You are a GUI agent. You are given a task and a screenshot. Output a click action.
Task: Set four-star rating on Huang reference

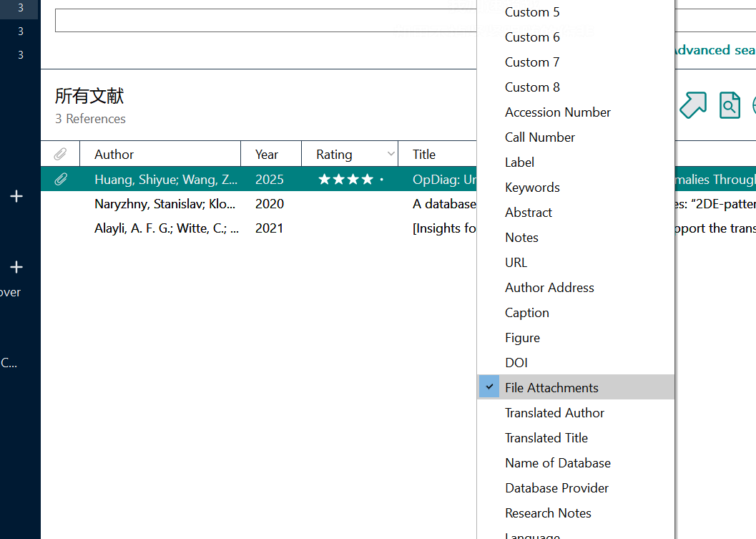pyautogui.click(x=368, y=180)
